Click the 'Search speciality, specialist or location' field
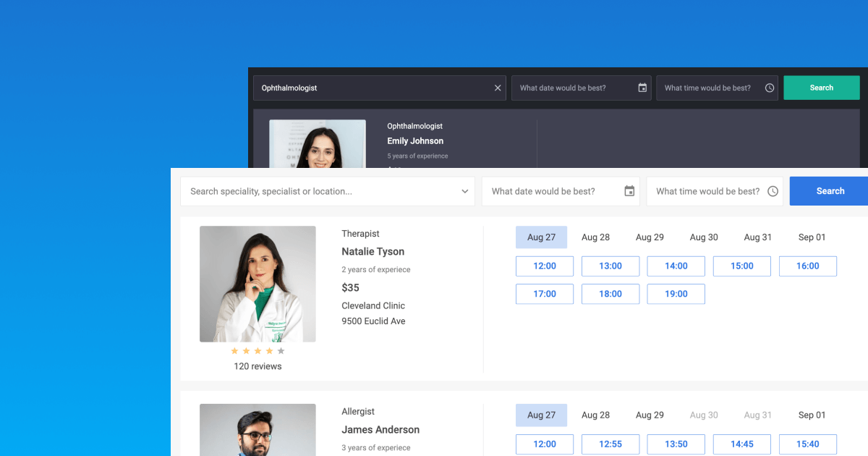Screen dimensions: 868x456 tap(304, 190)
